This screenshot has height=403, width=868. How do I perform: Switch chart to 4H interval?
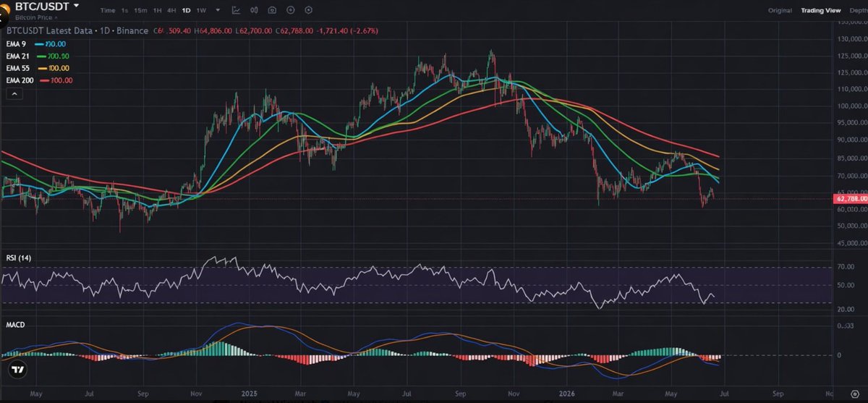(171, 11)
